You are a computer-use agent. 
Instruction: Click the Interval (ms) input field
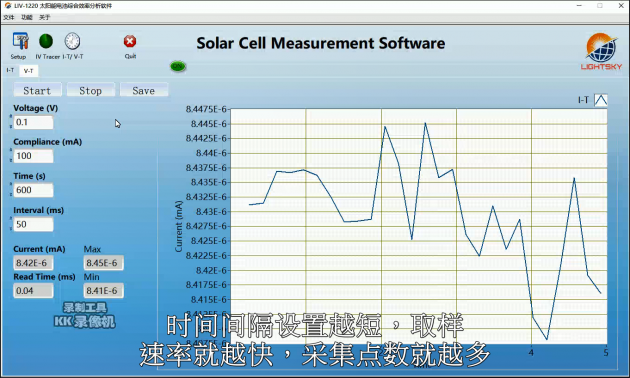click(x=34, y=224)
